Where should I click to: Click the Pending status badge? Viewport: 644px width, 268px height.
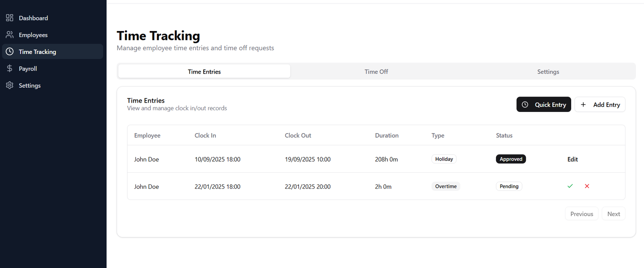[x=509, y=186]
